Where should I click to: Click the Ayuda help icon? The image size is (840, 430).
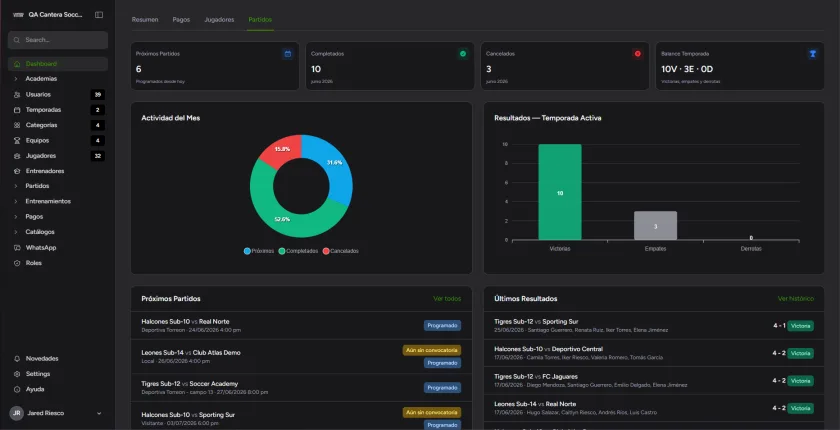tap(17, 389)
